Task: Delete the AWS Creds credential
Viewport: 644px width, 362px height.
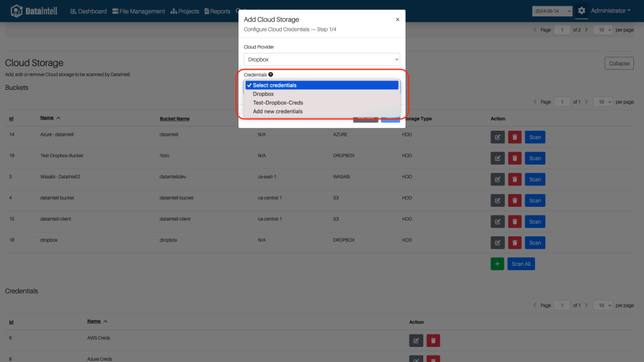Action: click(433, 340)
